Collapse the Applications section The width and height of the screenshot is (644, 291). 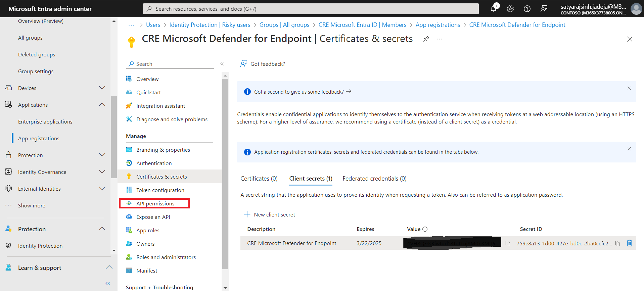point(102,104)
